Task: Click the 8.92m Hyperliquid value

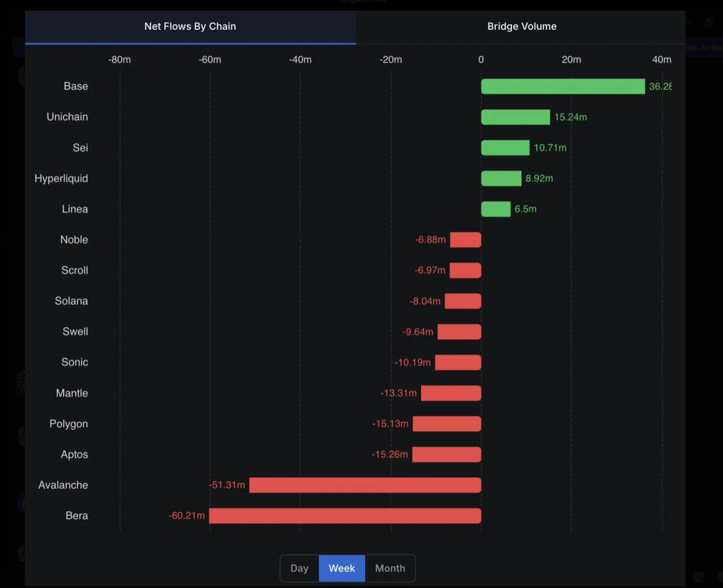Action: click(539, 178)
